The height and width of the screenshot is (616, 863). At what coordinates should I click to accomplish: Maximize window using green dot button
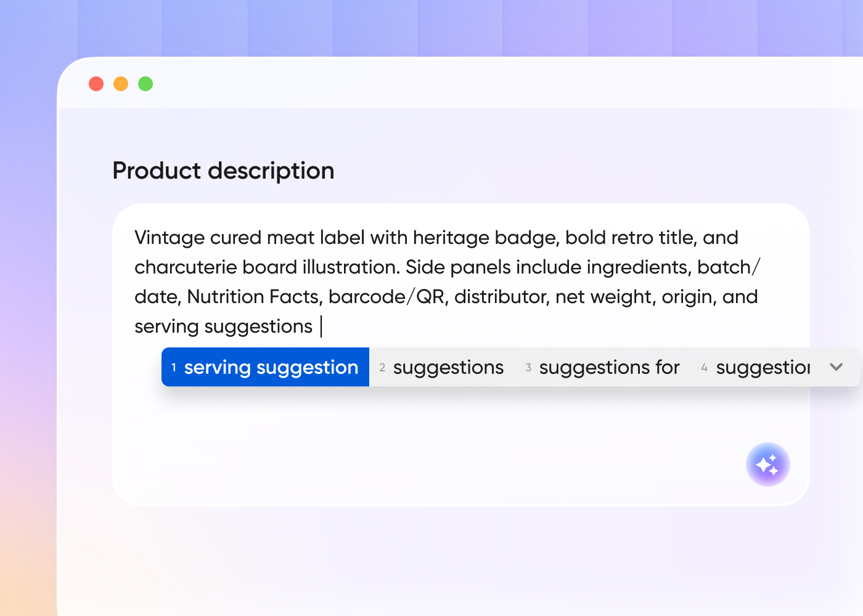(x=145, y=84)
